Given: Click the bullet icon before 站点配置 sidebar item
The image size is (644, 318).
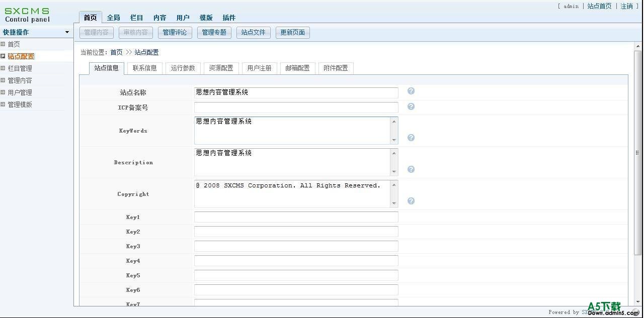Looking at the screenshot, I should (x=3, y=56).
